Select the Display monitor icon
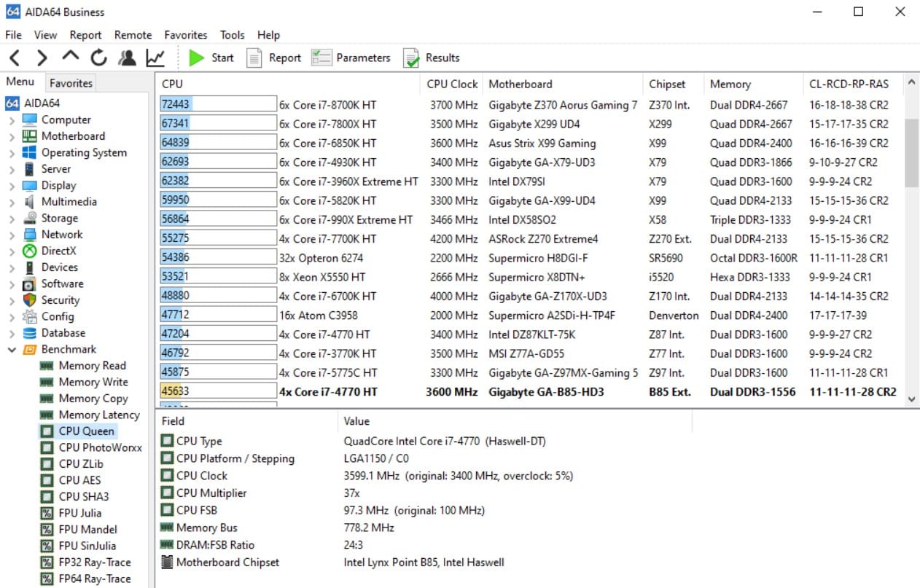The width and height of the screenshot is (920, 588). [30, 185]
